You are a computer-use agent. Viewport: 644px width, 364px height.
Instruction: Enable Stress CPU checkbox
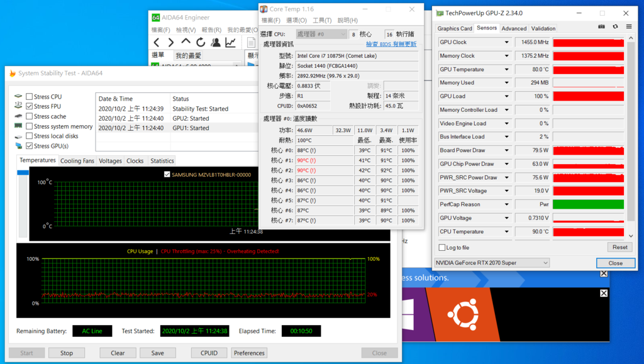[29, 96]
